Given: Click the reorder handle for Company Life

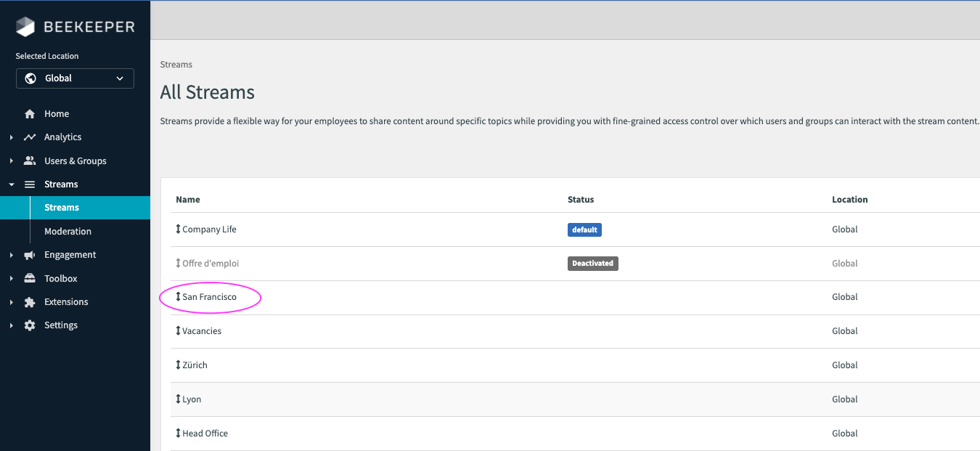Looking at the screenshot, I should coord(178,229).
